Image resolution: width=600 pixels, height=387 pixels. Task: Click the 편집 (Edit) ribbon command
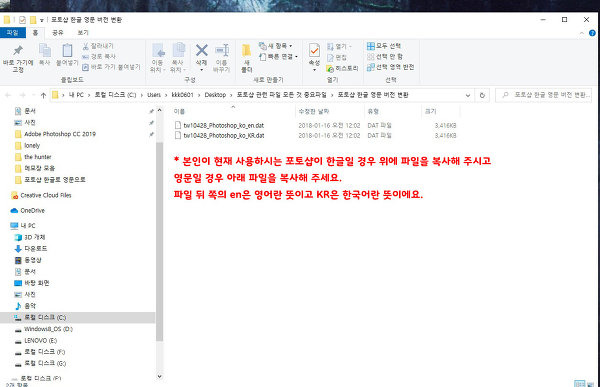337,57
